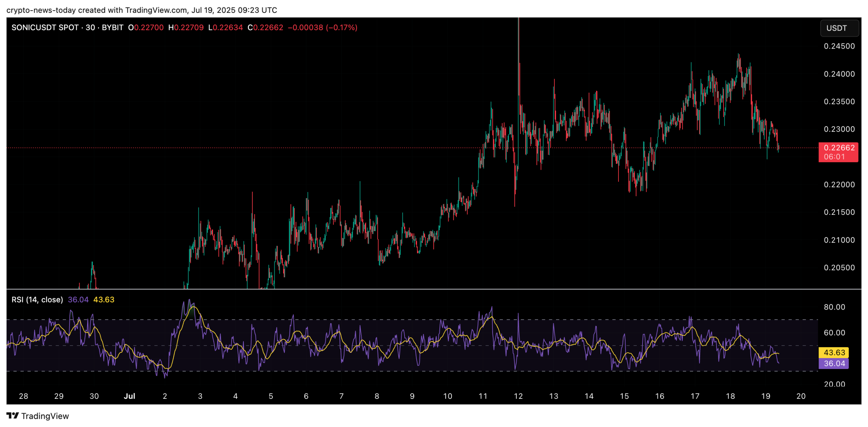Click the 0.22000 price axis label
Image resolution: width=868 pixels, height=427 pixels.
click(x=839, y=185)
